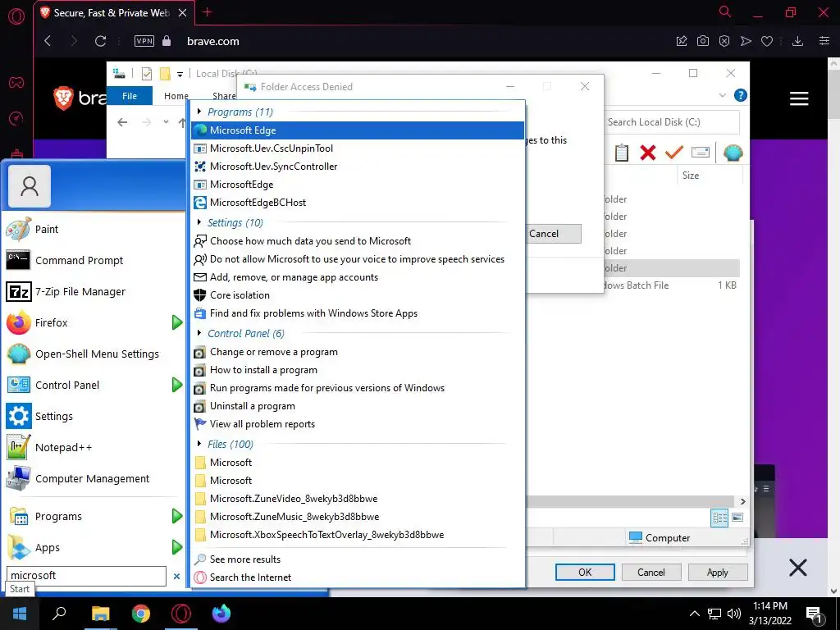
Task: Open Open-Shell Menu Settings
Action: click(94, 354)
